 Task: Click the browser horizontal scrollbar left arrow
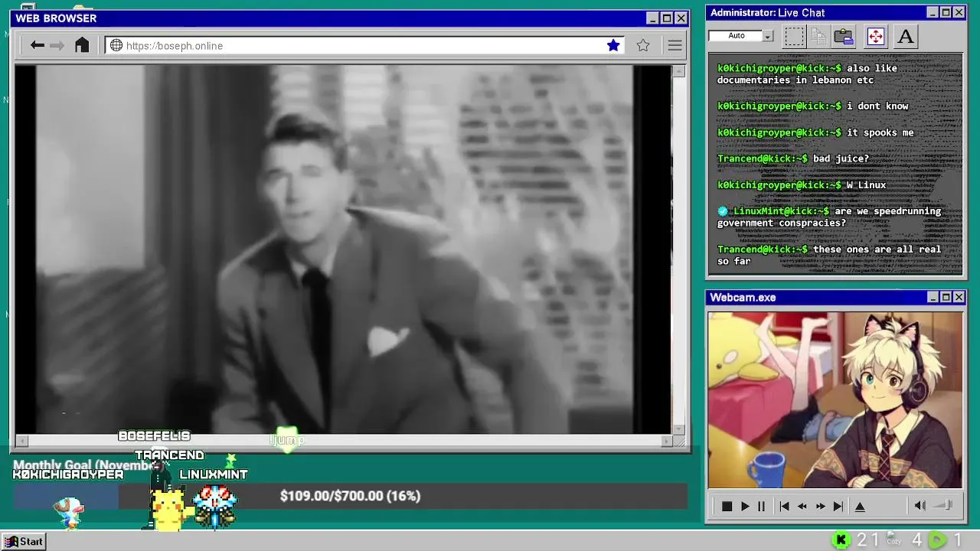click(22, 441)
